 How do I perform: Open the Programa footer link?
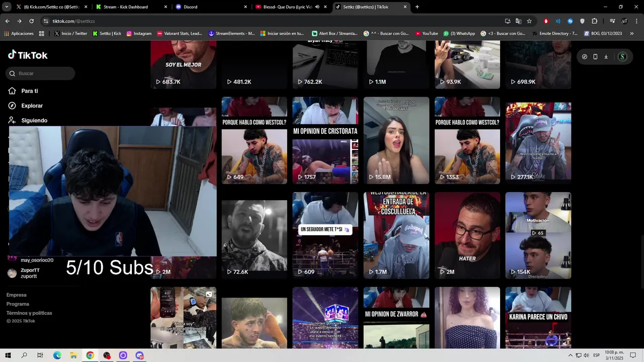pos(18,304)
